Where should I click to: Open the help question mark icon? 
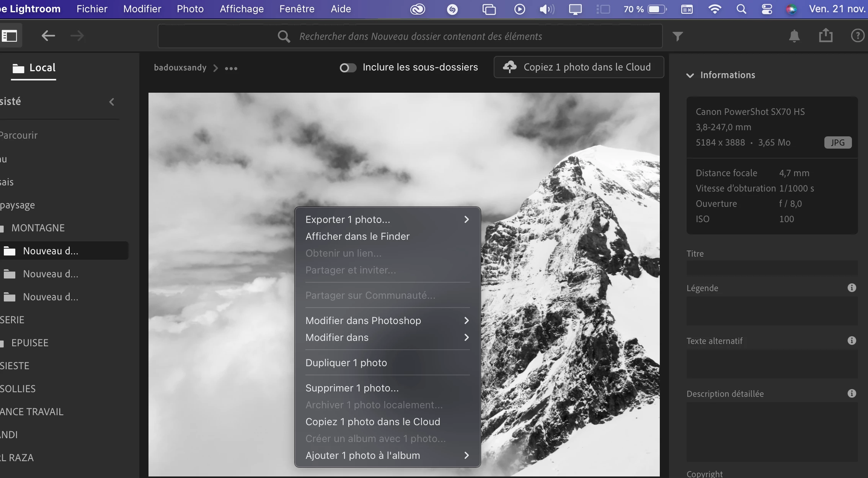coord(857,36)
